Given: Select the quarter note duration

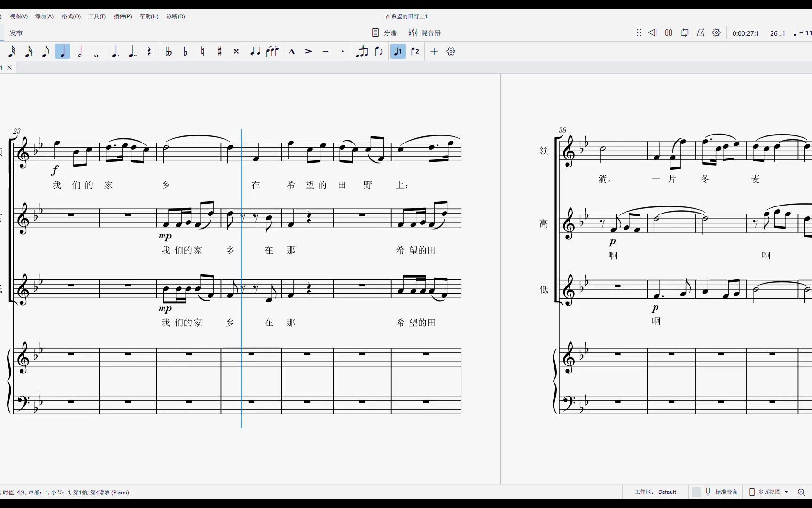Looking at the screenshot, I should pyautogui.click(x=62, y=51).
